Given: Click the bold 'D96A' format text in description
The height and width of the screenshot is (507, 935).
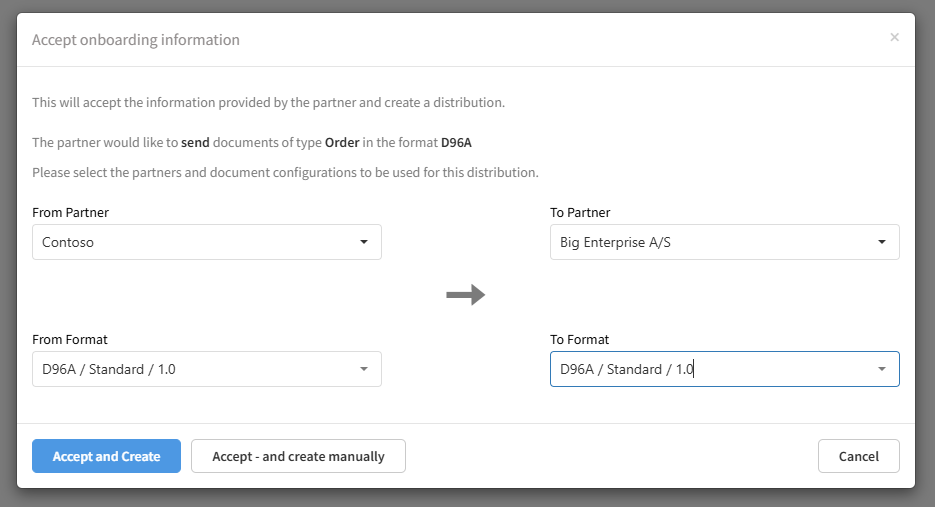Looking at the screenshot, I should coord(456,142).
